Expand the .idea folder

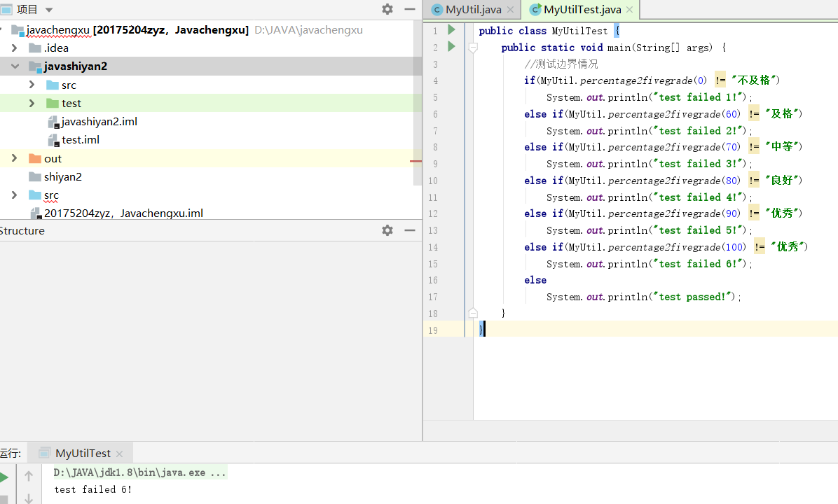click(x=15, y=48)
